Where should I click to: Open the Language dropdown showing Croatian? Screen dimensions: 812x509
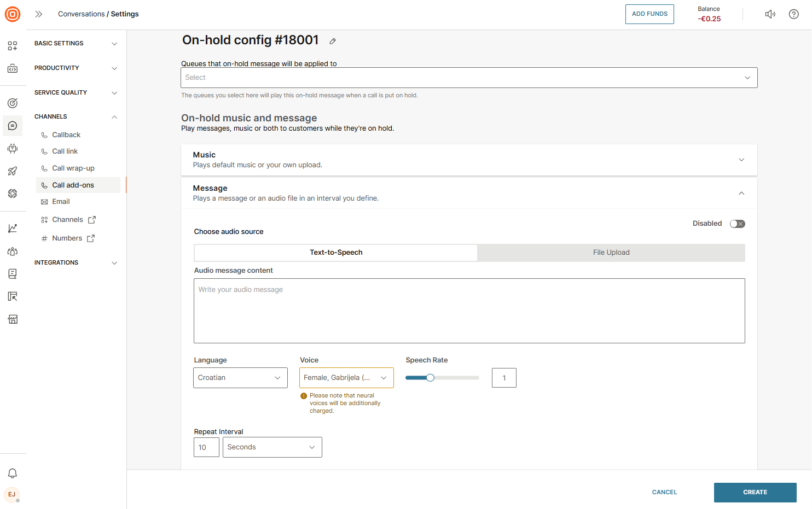pos(240,378)
